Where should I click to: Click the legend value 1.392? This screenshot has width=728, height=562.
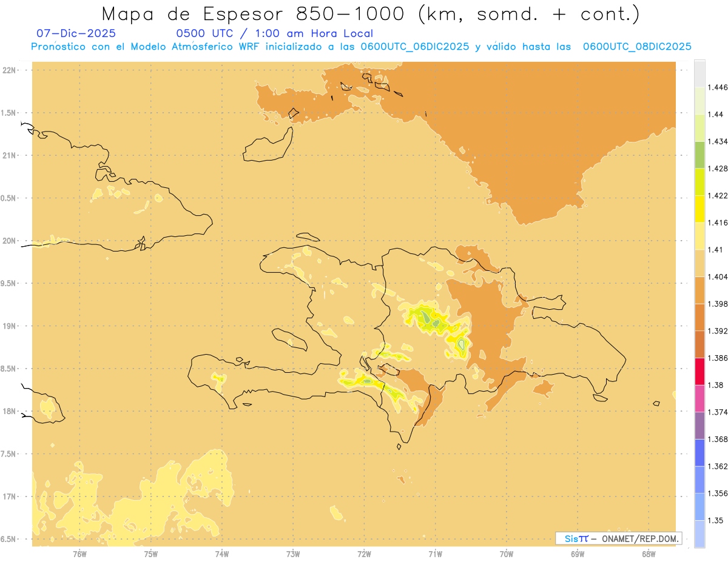click(x=716, y=331)
